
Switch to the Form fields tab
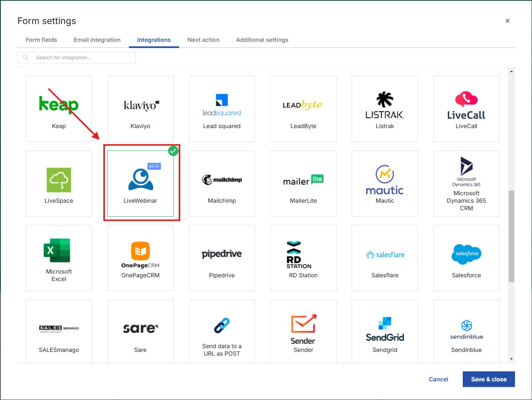[41, 40]
